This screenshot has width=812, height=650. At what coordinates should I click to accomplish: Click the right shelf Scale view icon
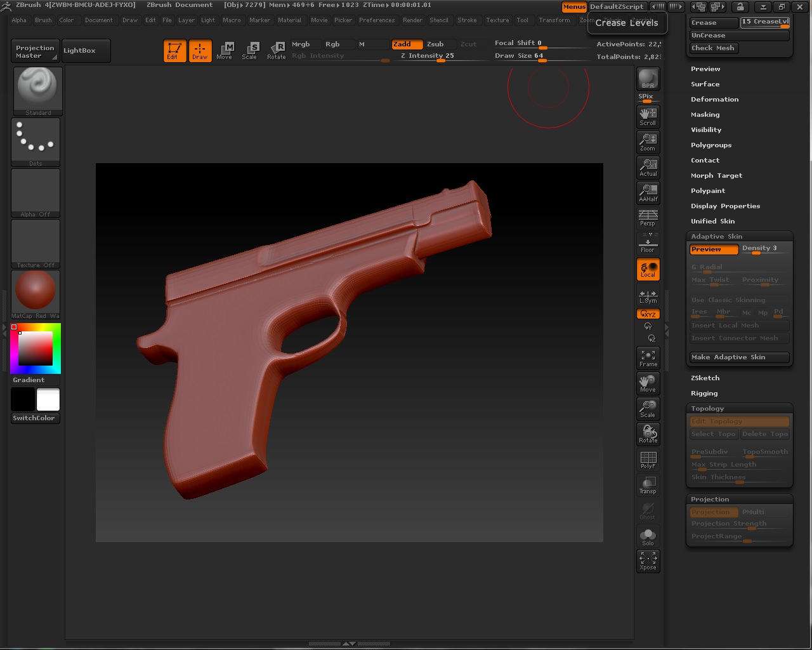648,409
